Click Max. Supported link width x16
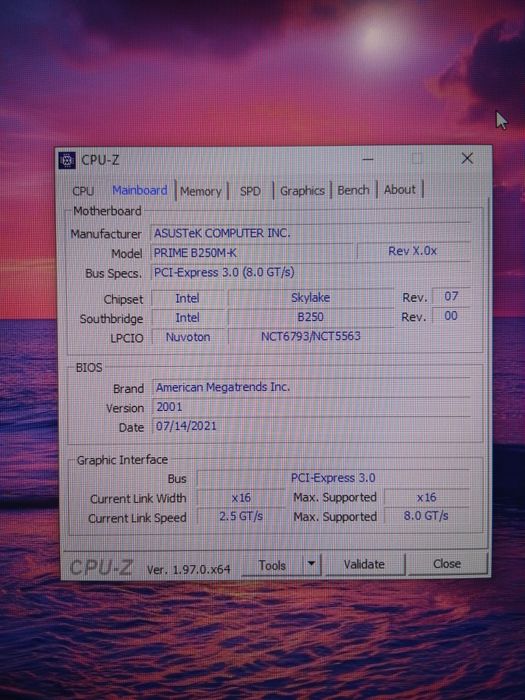The height and width of the screenshot is (700, 525). (x=427, y=497)
